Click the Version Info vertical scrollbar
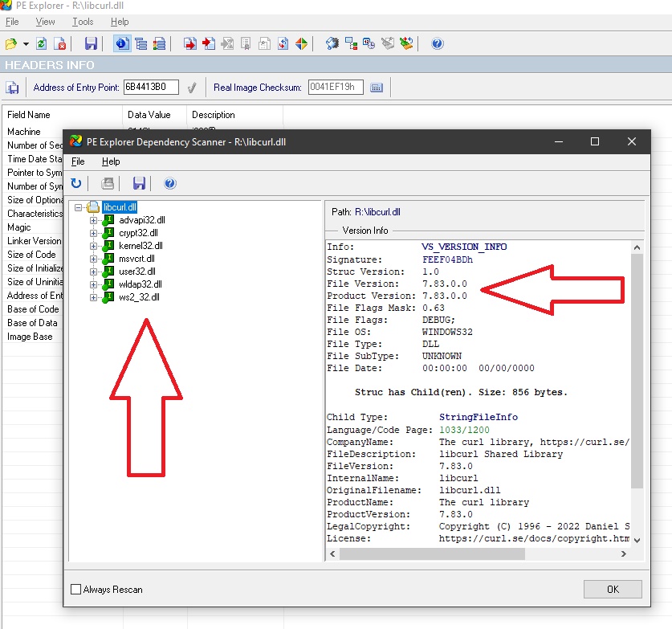Screen dimensions: 672x629 point(637,370)
